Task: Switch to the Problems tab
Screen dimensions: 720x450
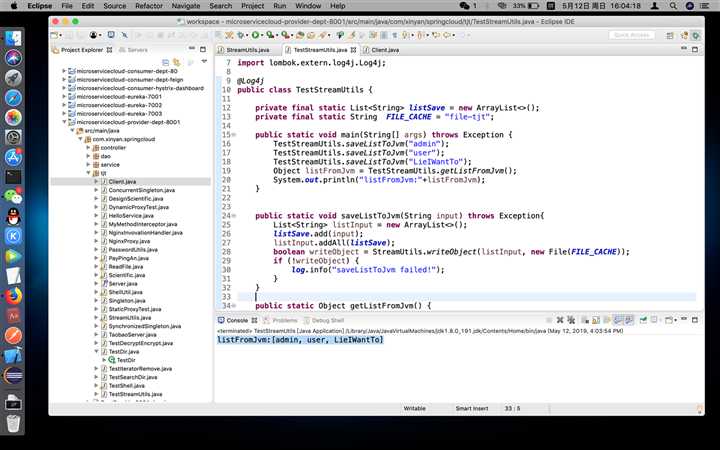Action: click(285, 320)
